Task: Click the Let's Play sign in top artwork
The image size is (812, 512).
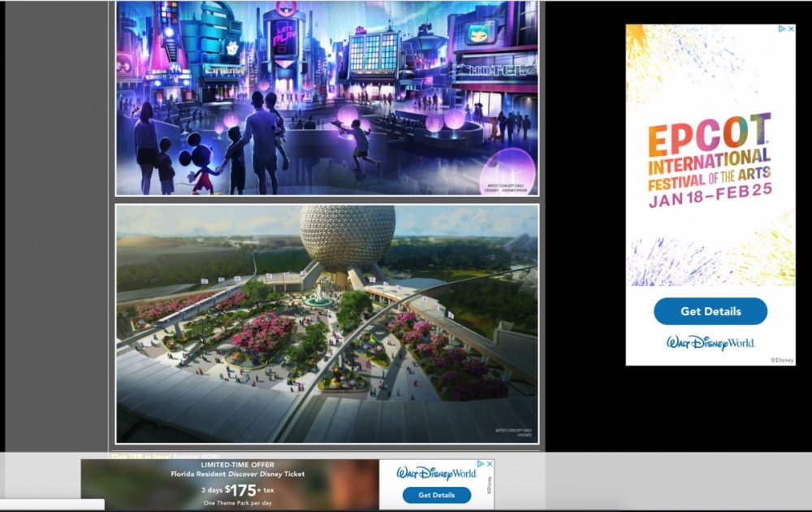Action: coord(283,37)
